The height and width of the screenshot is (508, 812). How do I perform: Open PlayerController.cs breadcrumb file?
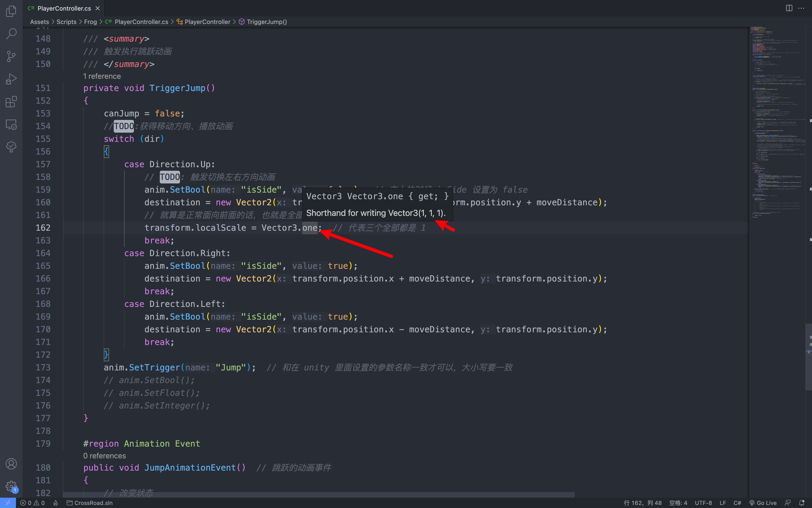[x=137, y=22]
